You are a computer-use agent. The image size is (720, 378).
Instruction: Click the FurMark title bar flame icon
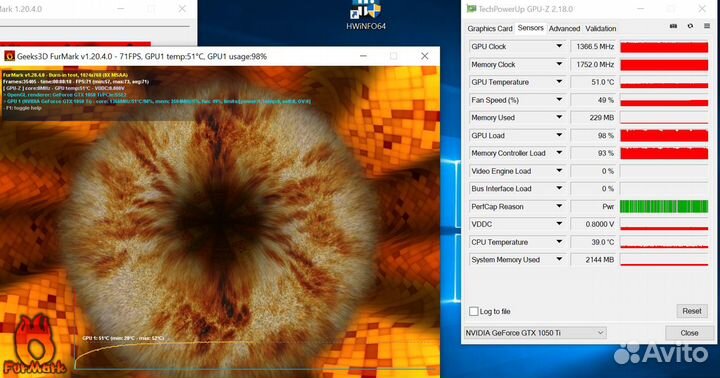(9, 56)
